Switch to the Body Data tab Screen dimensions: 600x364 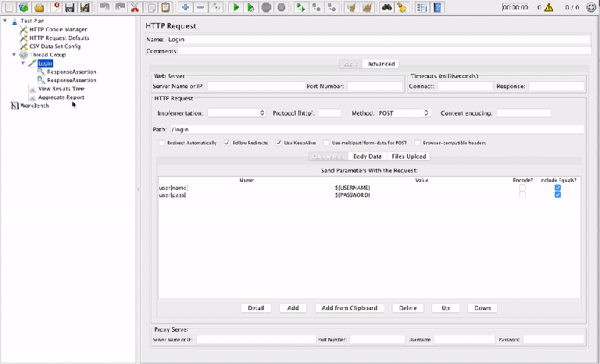[x=367, y=156]
